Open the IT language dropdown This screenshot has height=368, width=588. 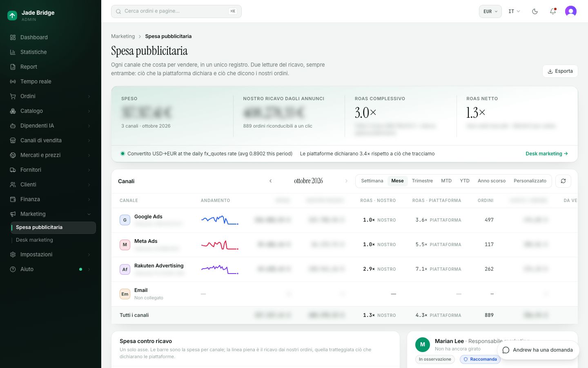pyautogui.click(x=514, y=11)
